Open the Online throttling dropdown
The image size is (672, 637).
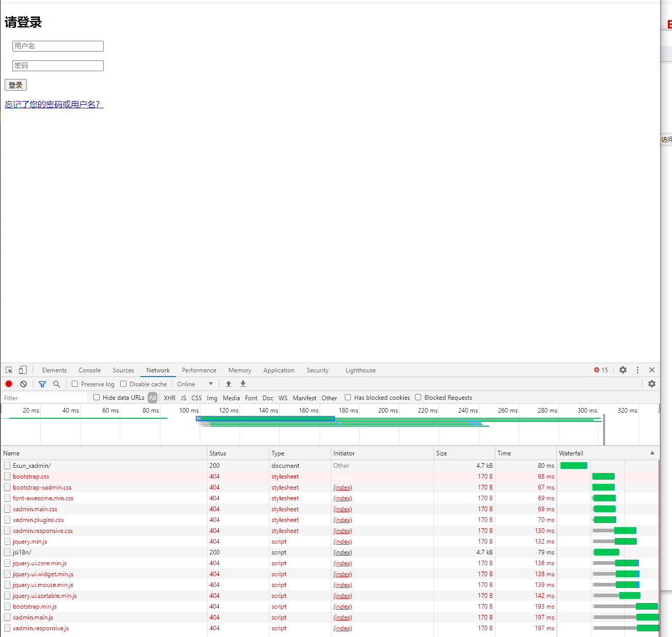coord(195,384)
